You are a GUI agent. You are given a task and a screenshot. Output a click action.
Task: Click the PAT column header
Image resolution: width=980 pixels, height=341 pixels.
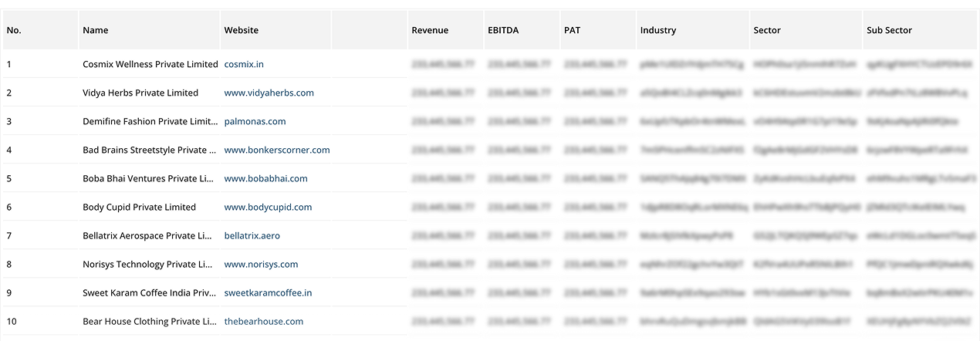tap(597, 30)
